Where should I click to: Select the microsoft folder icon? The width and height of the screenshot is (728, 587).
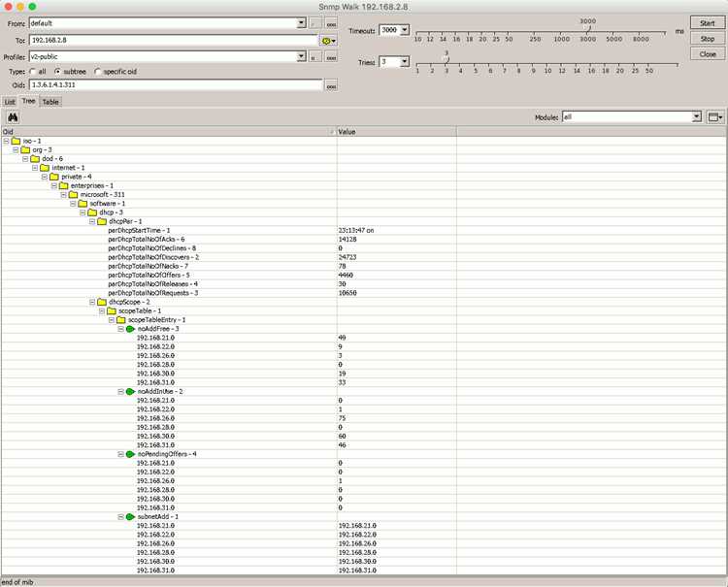pos(74,194)
